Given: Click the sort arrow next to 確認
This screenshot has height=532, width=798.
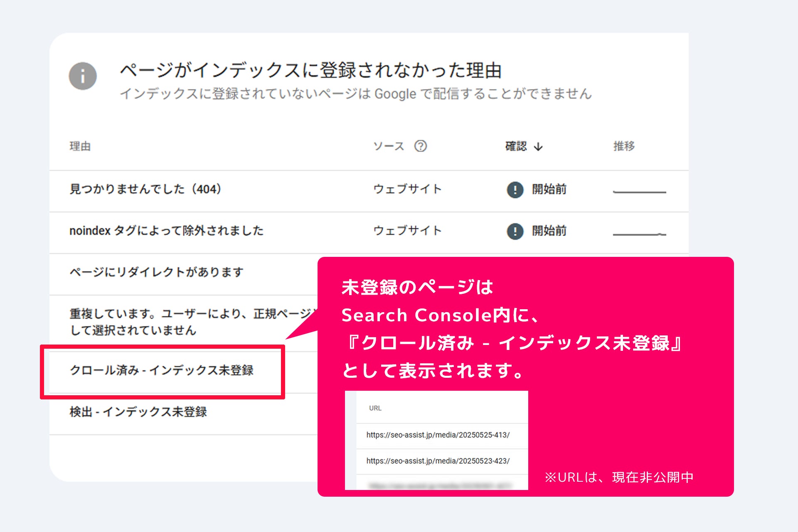Looking at the screenshot, I should (x=538, y=147).
